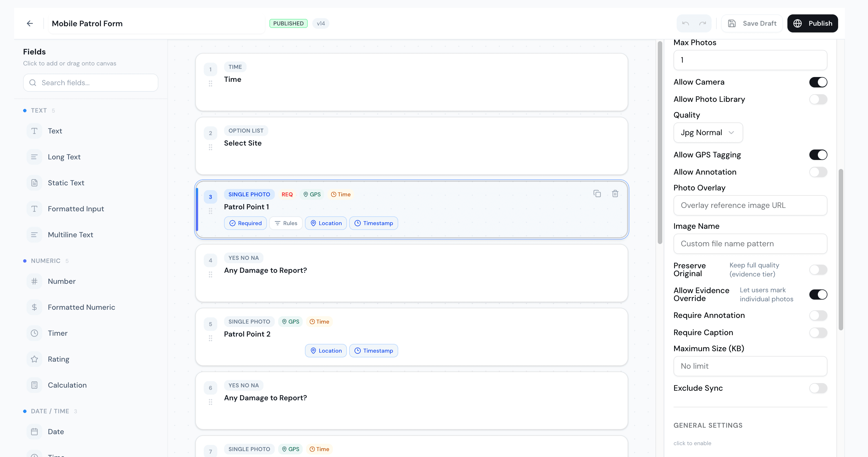Screen dimensions: 868x457
Task: Click the PUBLISHED status badge
Action: coord(288,23)
